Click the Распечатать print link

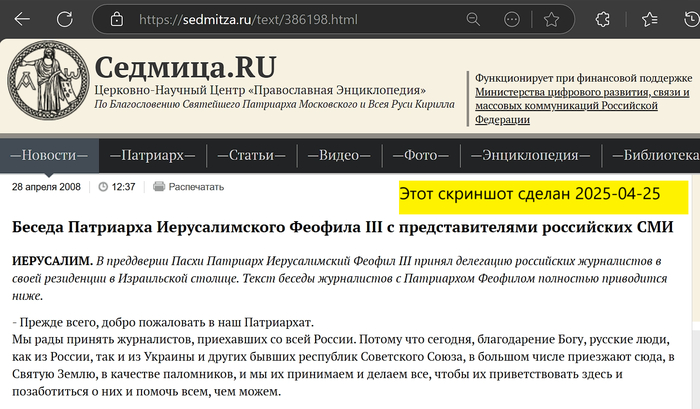[x=196, y=186]
